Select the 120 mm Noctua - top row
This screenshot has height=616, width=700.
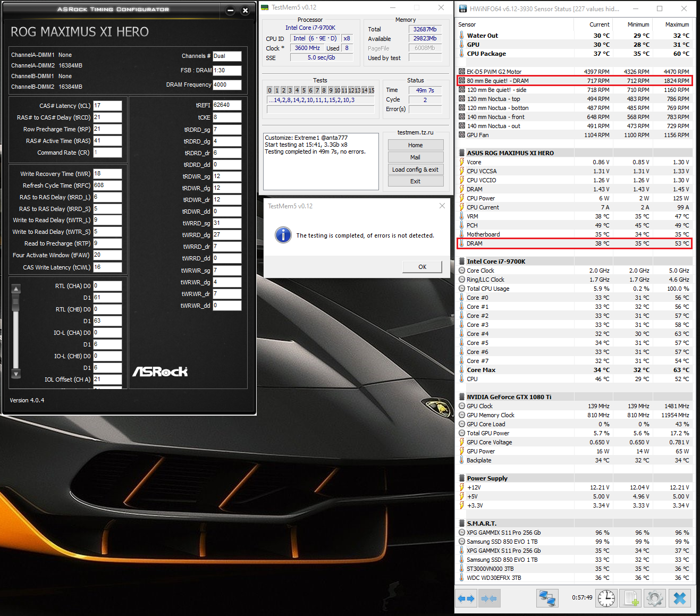(x=574, y=99)
